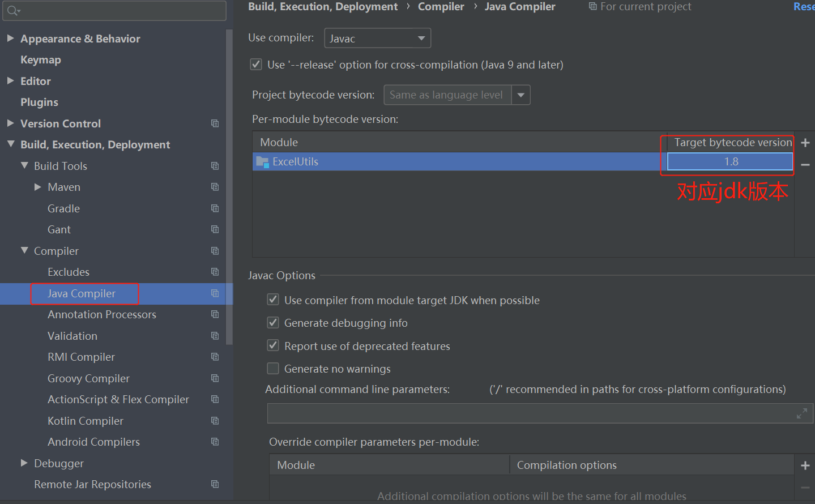Screen dimensions: 815x504
Task: Uncheck 'Generate debugging info'
Action: point(272,322)
